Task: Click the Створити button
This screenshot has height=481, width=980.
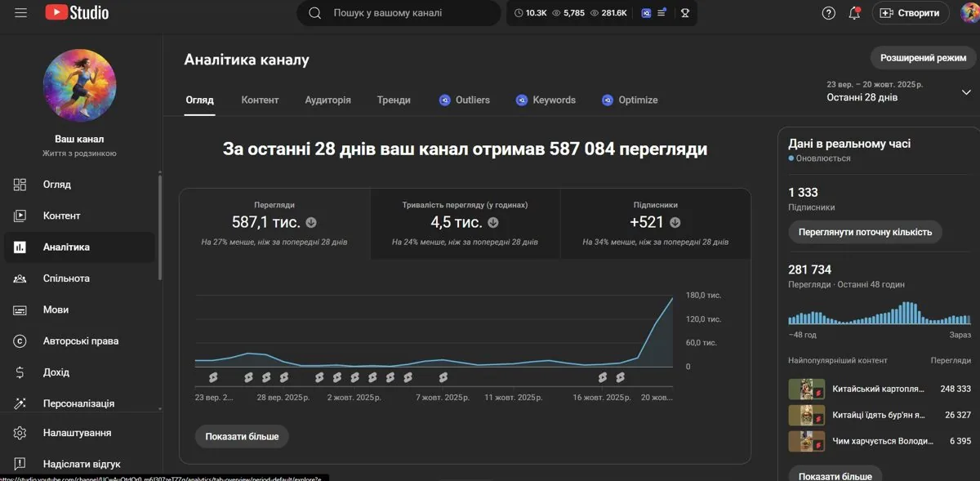Action: tap(911, 13)
